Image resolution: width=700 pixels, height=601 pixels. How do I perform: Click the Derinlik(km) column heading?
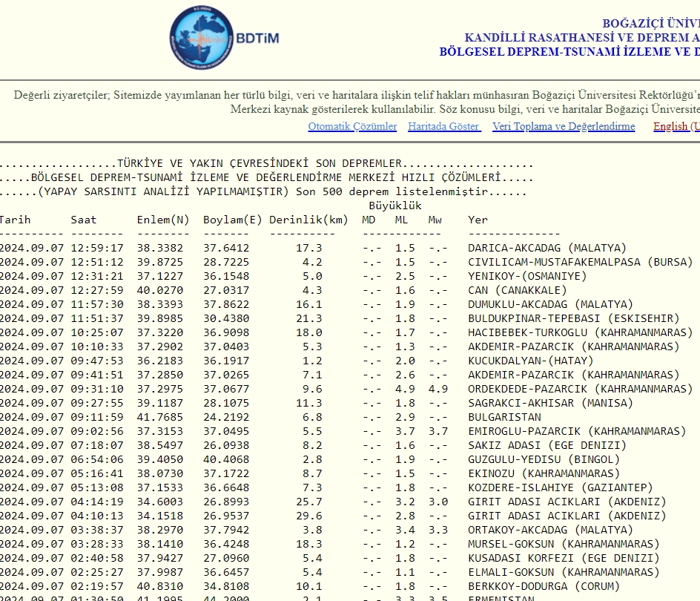click(x=308, y=220)
